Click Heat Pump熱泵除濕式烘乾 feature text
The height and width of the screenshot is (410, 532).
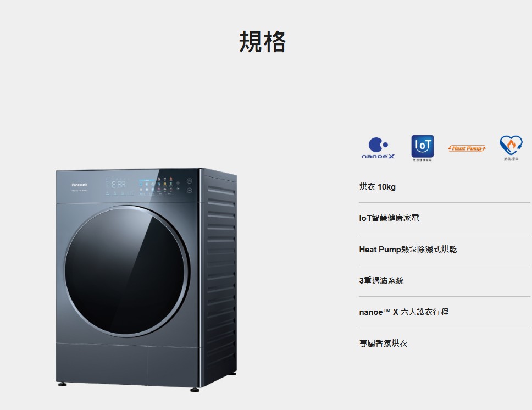coord(408,250)
